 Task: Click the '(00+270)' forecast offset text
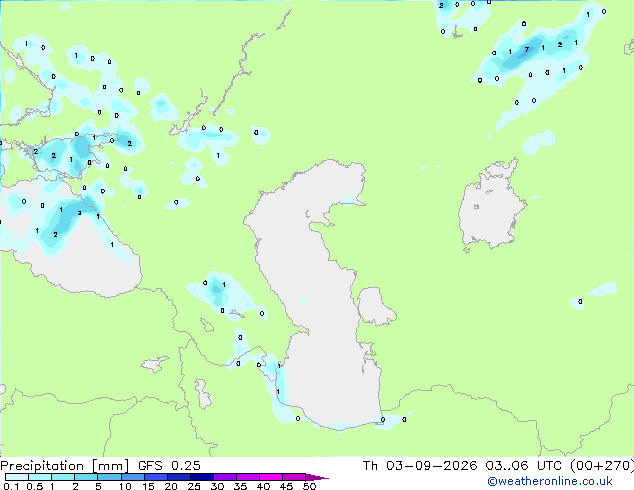pos(602,466)
